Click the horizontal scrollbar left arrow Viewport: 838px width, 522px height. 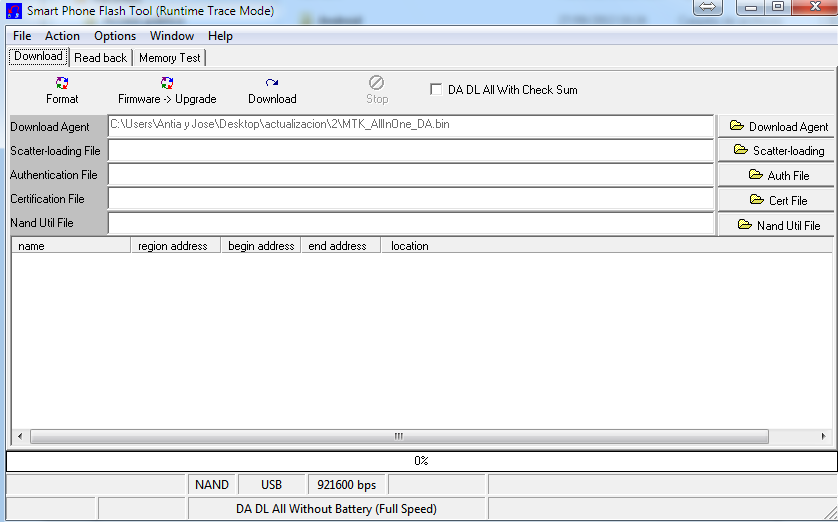click(x=20, y=436)
